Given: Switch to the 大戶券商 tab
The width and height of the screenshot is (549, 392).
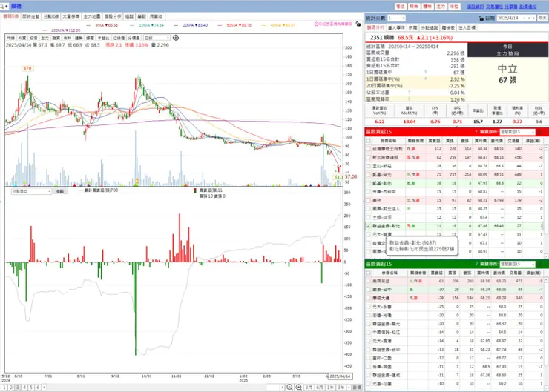Looking at the screenshot, I should [x=71, y=16].
